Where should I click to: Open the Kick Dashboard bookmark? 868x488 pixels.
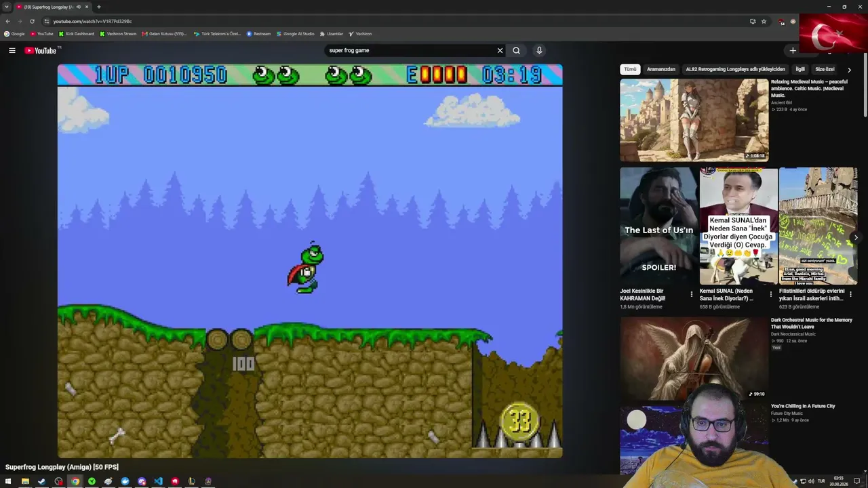coord(77,33)
